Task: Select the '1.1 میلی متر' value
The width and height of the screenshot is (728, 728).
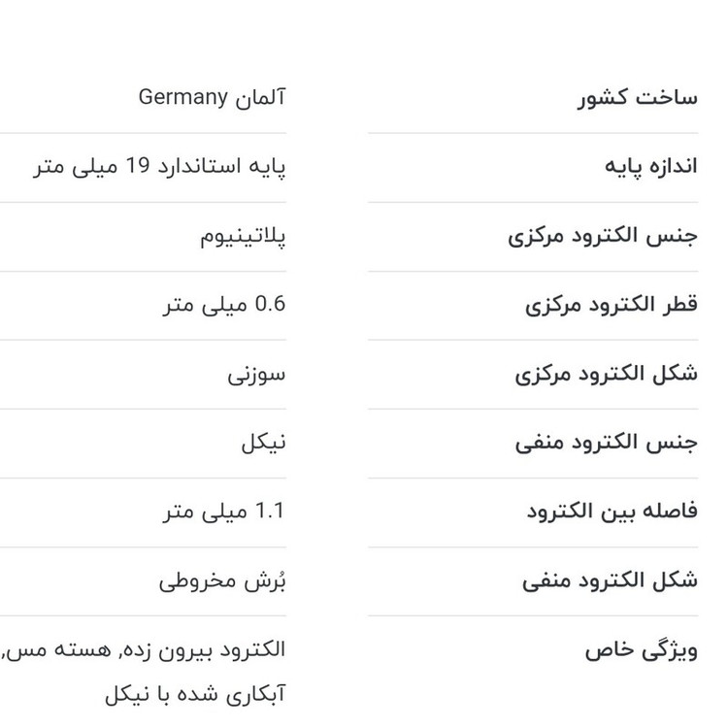Action: (224, 512)
